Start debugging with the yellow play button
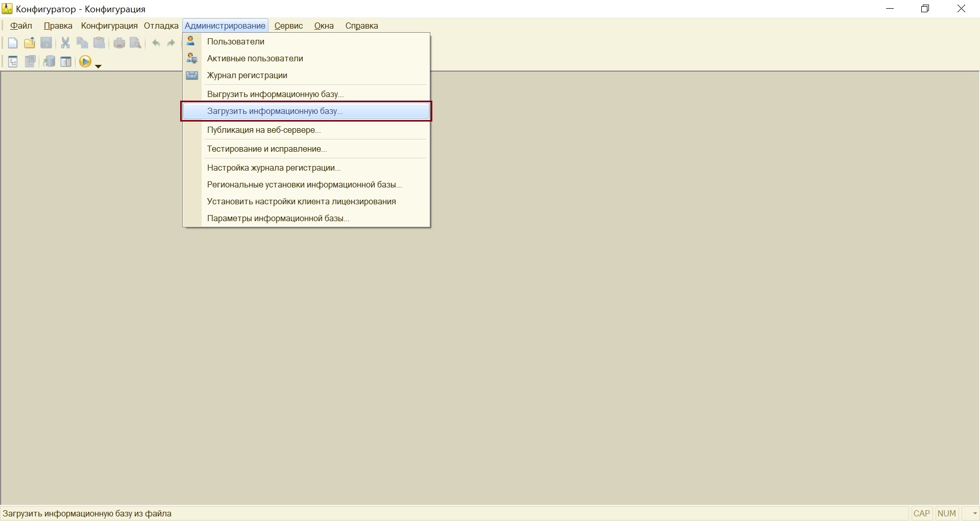This screenshot has width=980, height=521. pos(85,62)
